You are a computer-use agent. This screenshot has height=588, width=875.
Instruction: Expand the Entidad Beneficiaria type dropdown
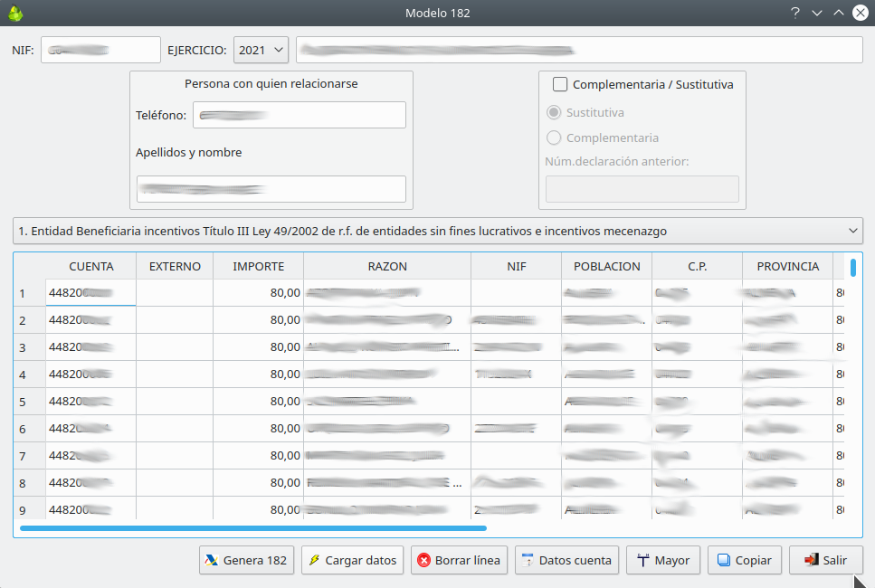[438, 231]
